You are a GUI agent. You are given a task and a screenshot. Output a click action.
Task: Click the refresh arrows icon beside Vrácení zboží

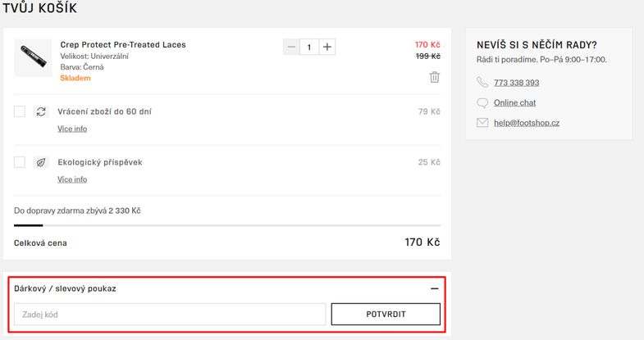[41, 111]
